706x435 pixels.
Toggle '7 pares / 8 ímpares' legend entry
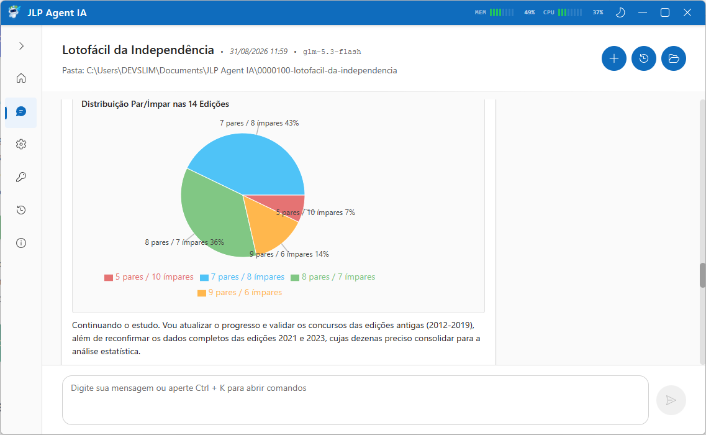click(x=242, y=277)
